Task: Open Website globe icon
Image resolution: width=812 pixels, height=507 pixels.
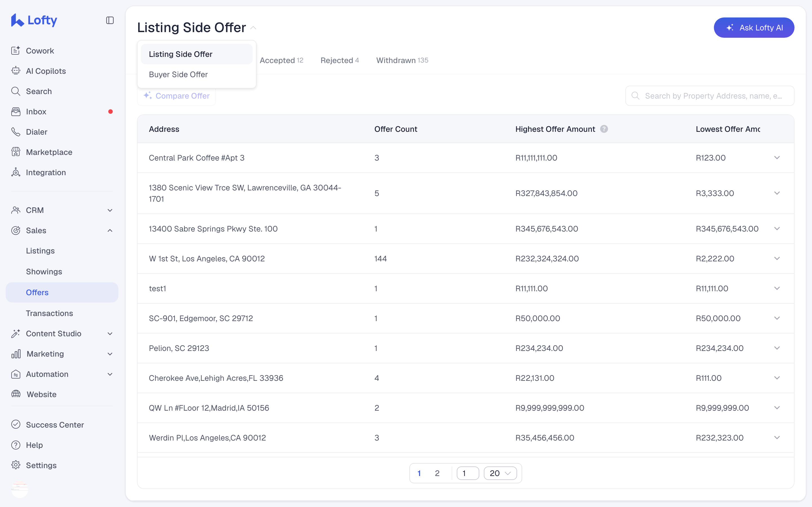Action: (16, 394)
